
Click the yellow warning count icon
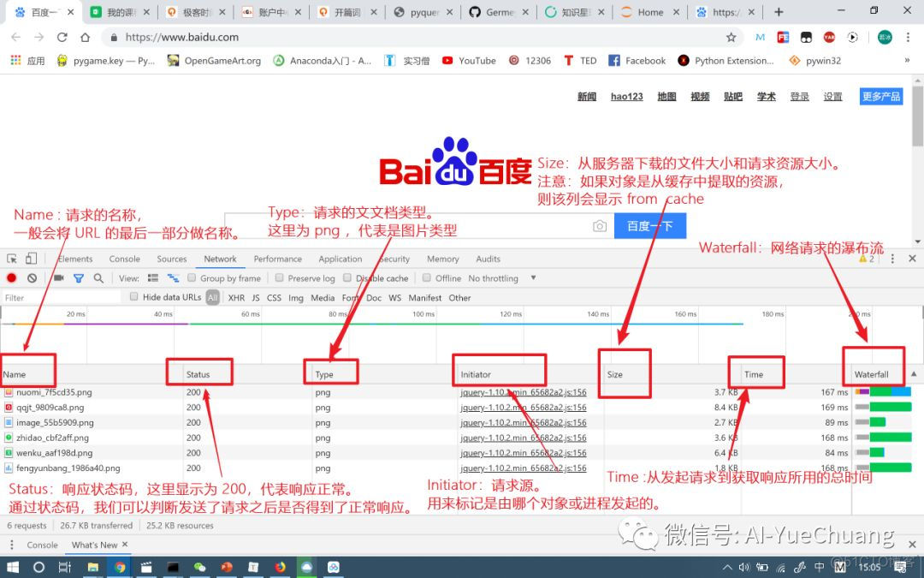pyautogui.click(x=866, y=259)
